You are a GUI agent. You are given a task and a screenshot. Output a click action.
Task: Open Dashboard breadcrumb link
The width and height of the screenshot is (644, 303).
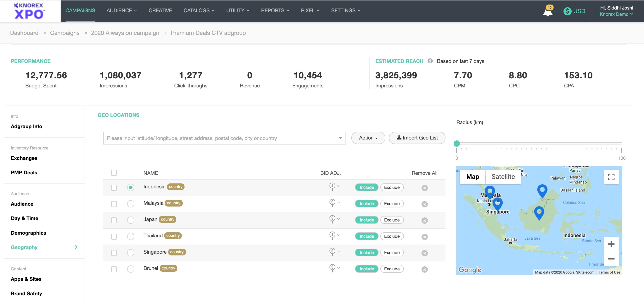pyautogui.click(x=24, y=33)
